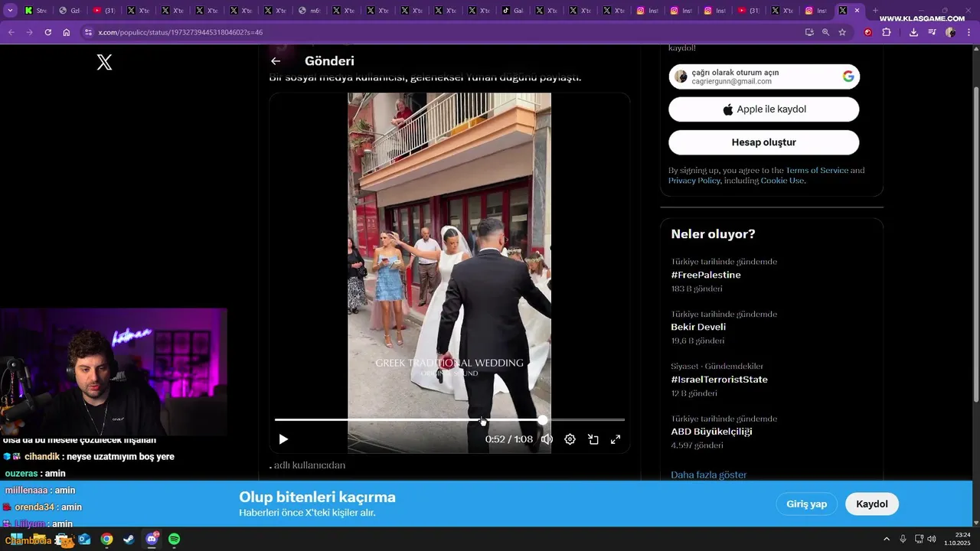Image resolution: width=980 pixels, height=551 pixels.
Task: Click Daha fazla göster
Action: point(708,474)
